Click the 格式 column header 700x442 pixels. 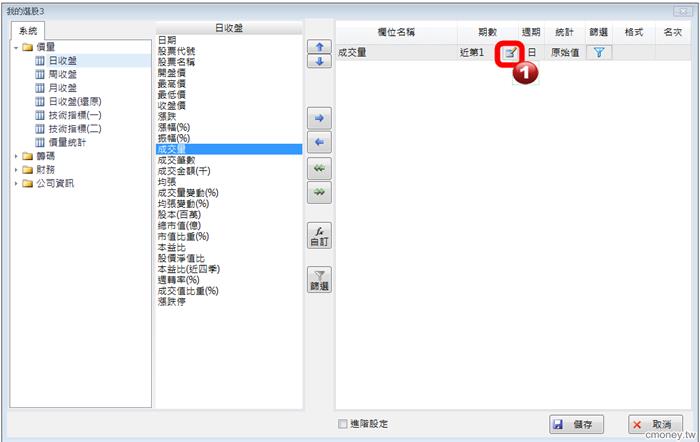pos(633,32)
